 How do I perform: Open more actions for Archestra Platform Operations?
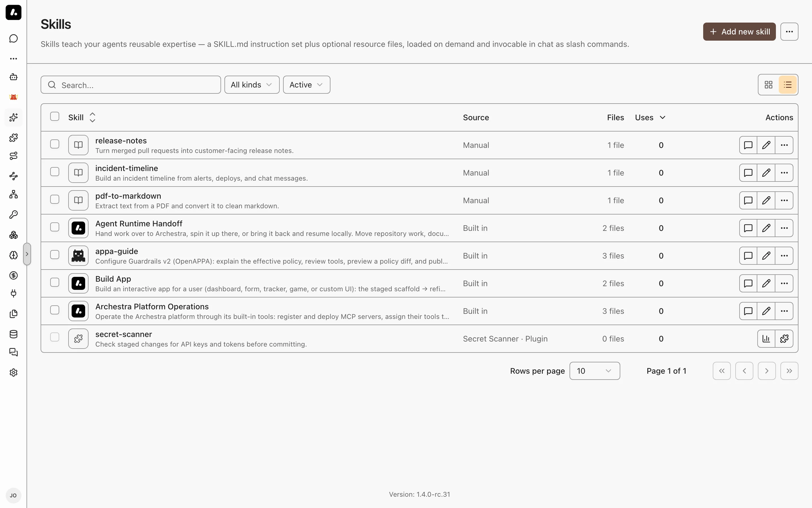784,311
